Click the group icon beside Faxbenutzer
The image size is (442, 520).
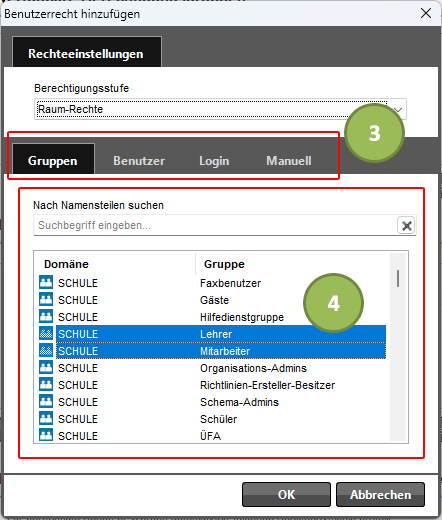click(46, 282)
